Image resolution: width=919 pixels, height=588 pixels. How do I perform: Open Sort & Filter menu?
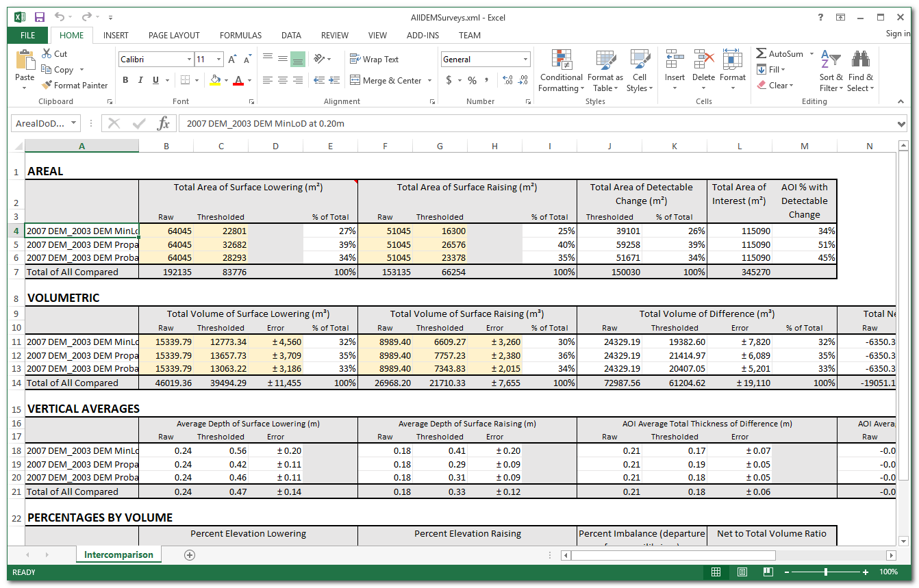[x=831, y=71]
